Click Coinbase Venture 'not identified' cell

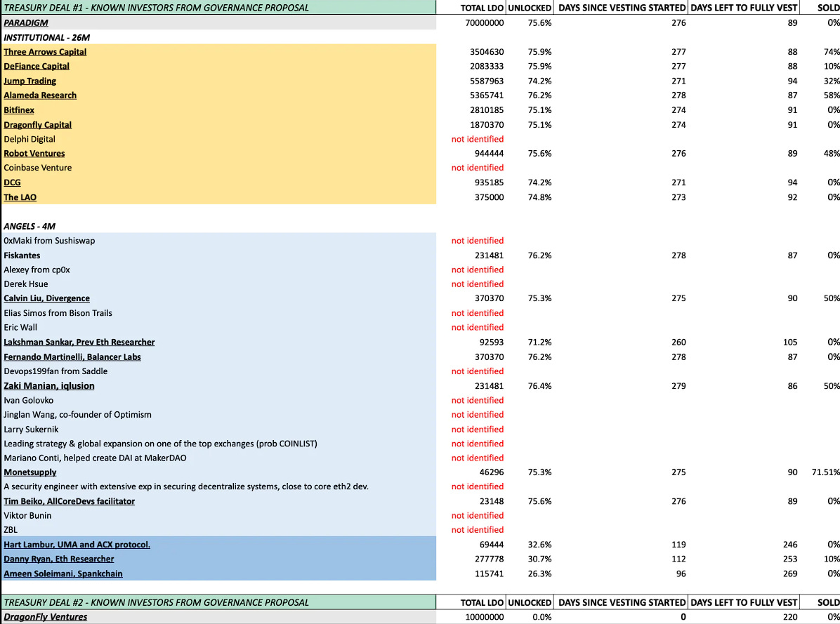coord(478,168)
